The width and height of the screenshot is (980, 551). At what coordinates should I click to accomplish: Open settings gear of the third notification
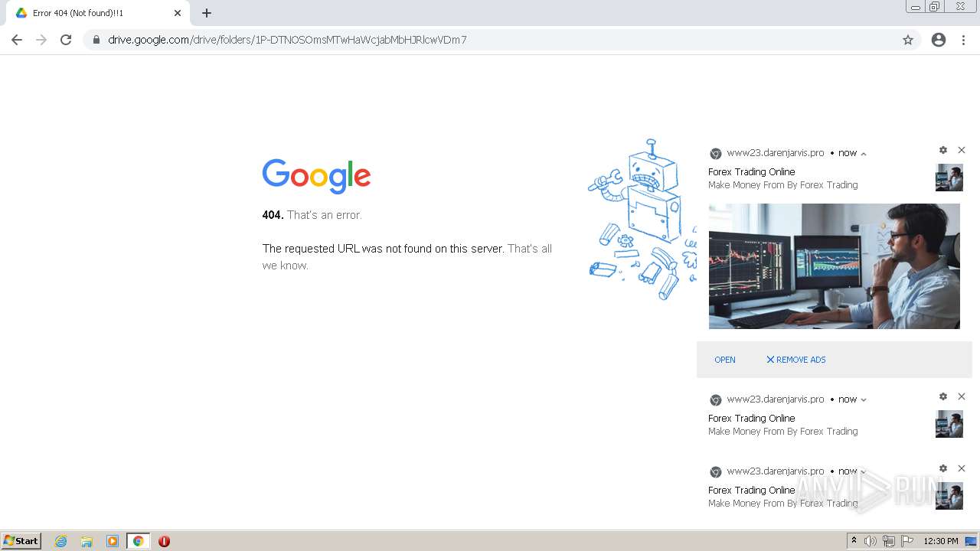(943, 468)
